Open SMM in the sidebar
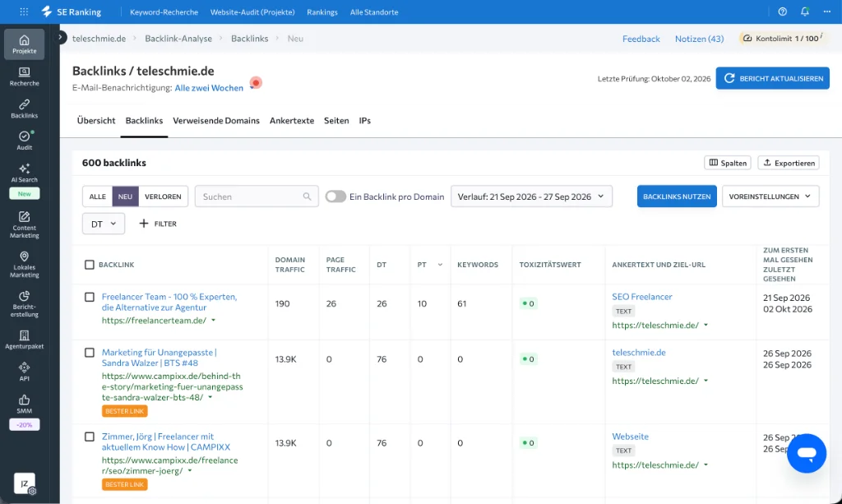Image resolution: width=842 pixels, height=504 pixels. coord(24,404)
